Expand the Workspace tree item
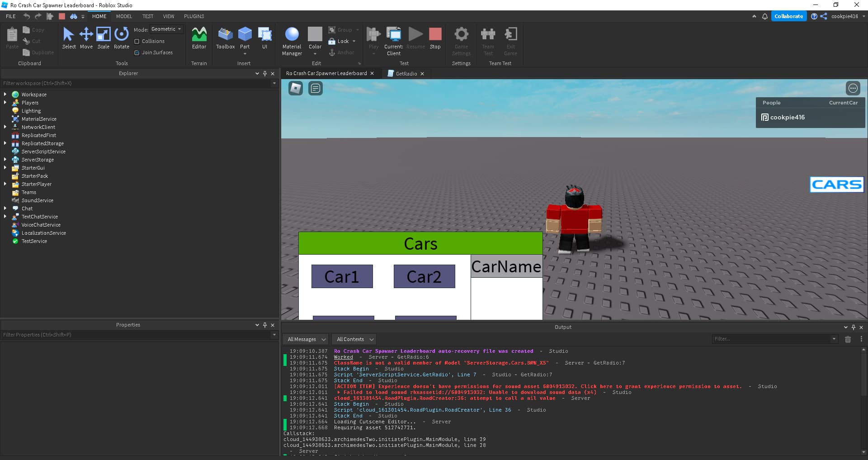Screen dimensions: 868x460 click(5, 95)
